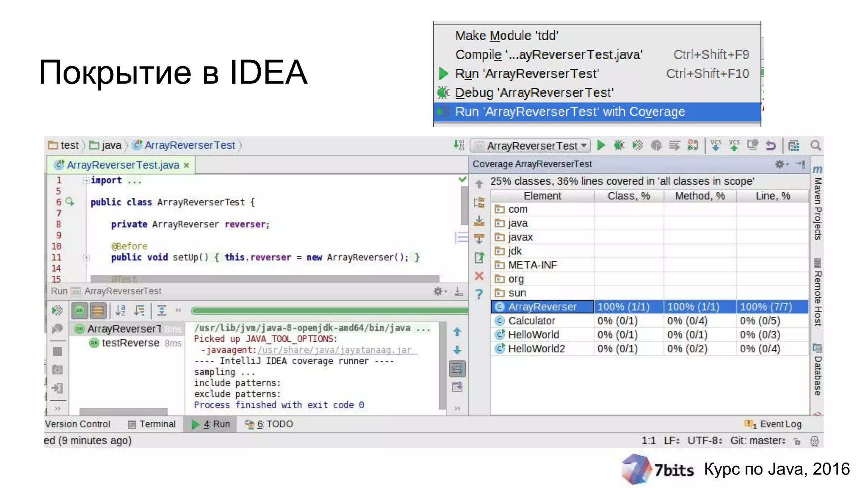868x488 pixels.
Task: Click the Revert undo arrow icon in toolbar
Action: coord(771,146)
